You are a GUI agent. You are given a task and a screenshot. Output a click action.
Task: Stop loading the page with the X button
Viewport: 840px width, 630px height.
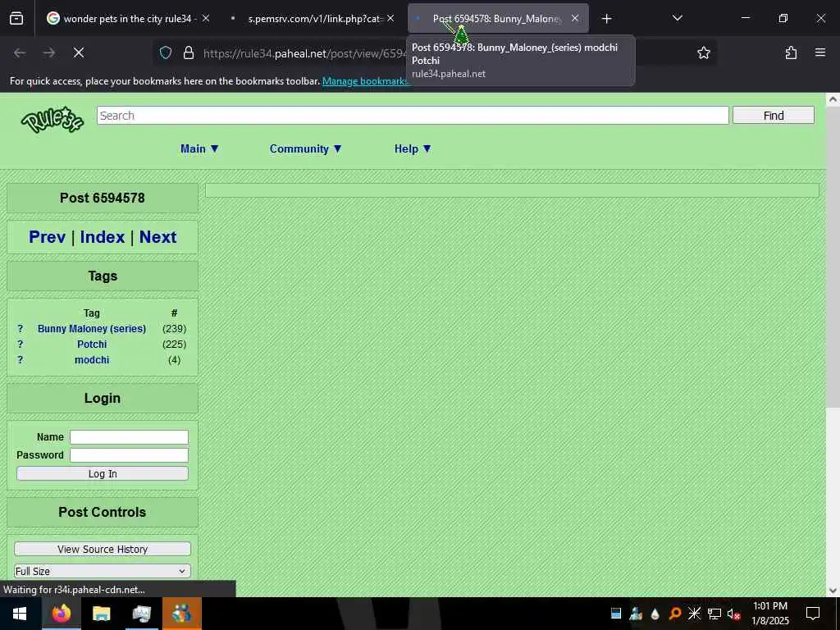79,52
